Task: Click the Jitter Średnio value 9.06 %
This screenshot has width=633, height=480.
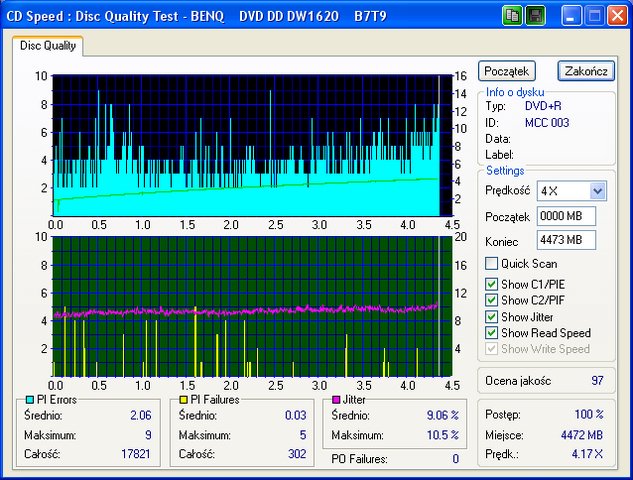Action: [x=443, y=415]
